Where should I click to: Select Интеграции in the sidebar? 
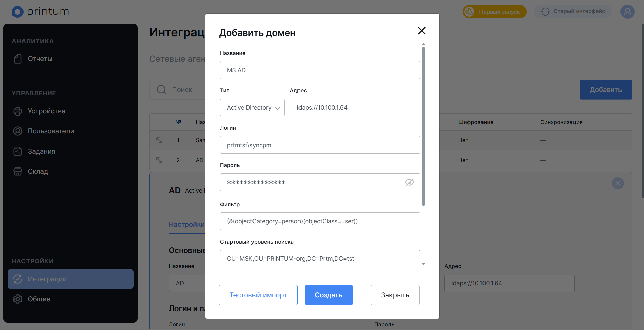(x=71, y=279)
